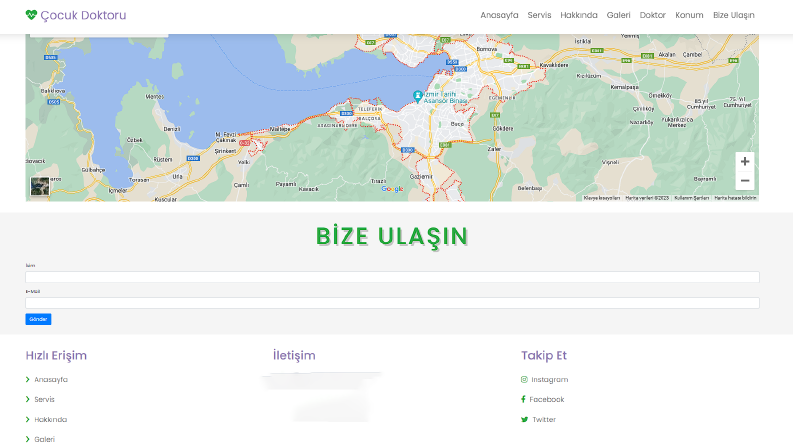Click the Hızlı Erişim heading
The width and height of the screenshot is (793, 446).
(x=56, y=355)
